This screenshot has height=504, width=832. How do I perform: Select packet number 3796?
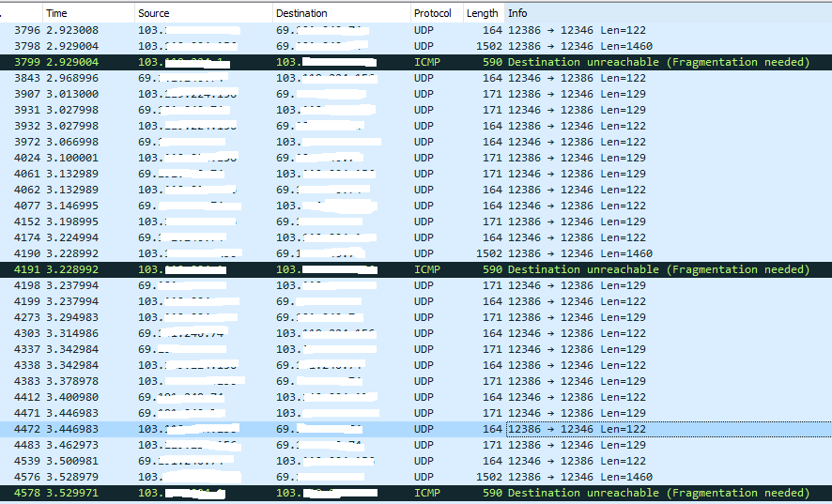[416, 30]
